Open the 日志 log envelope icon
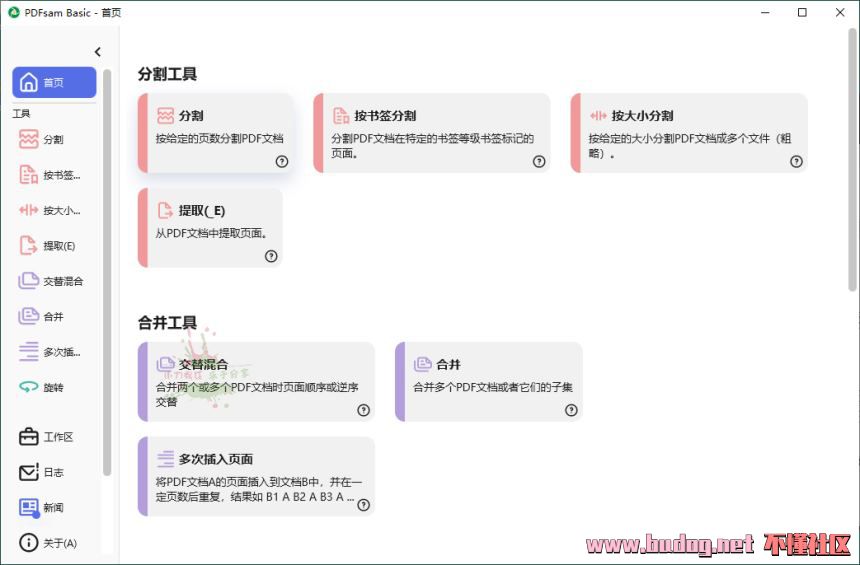Image resolution: width=860 pixels, height=565 pixels. (29, 472)
